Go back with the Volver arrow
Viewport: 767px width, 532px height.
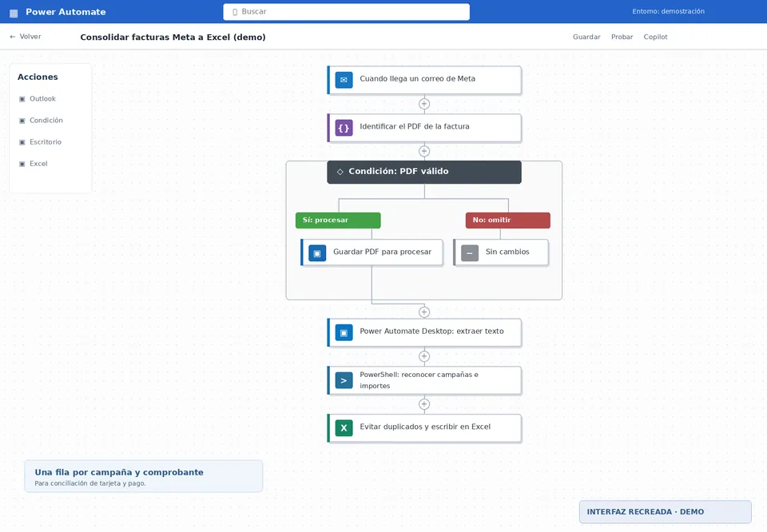coord(13,37)
